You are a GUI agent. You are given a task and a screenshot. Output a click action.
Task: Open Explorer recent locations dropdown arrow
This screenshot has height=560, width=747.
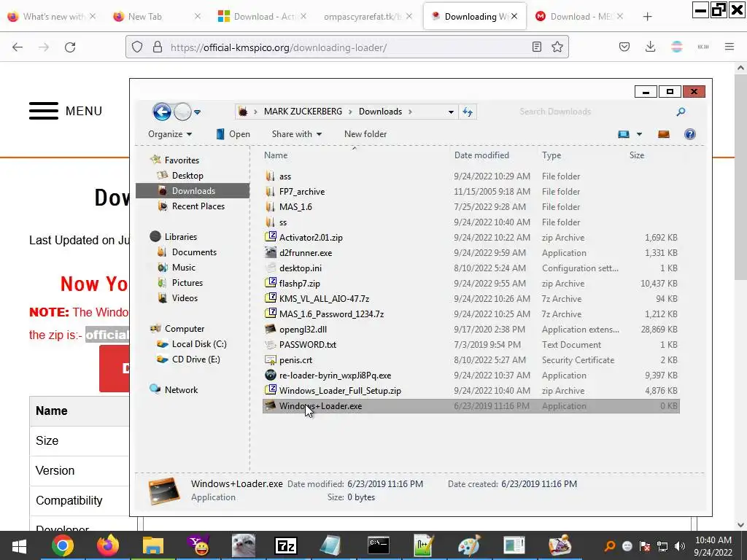(197, 112)
